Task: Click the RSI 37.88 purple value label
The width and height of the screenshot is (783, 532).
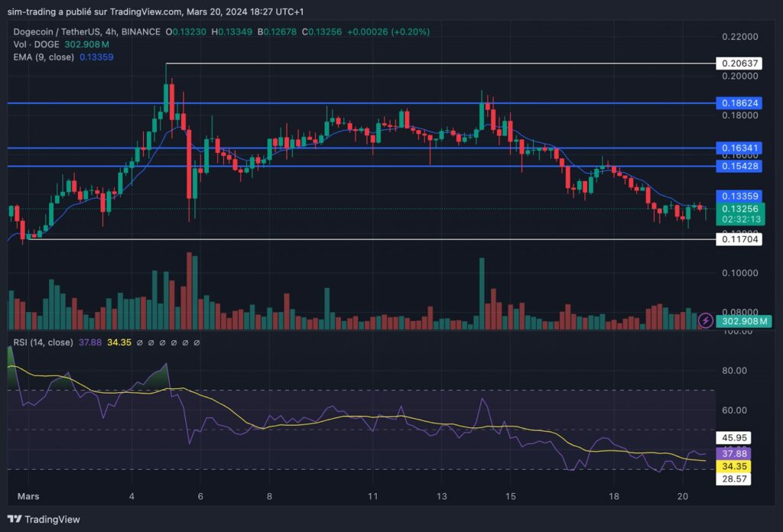Action: [x=734, y=453]
